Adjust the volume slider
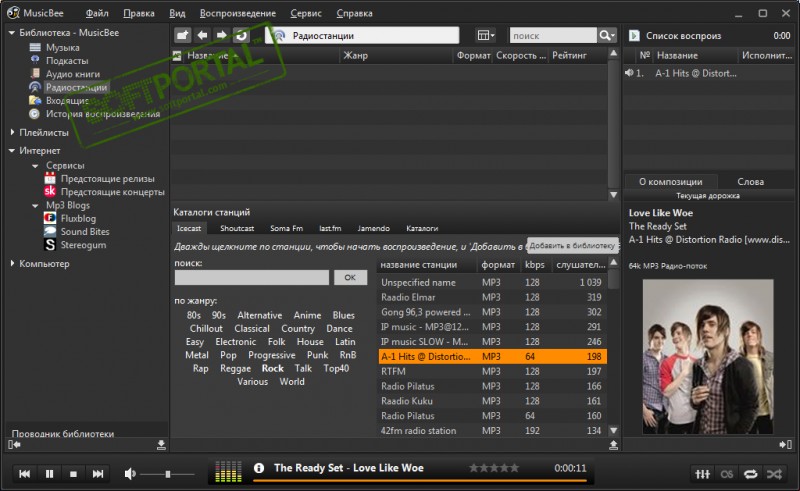This screenshot has height=491, width=800. coord(166,473)
